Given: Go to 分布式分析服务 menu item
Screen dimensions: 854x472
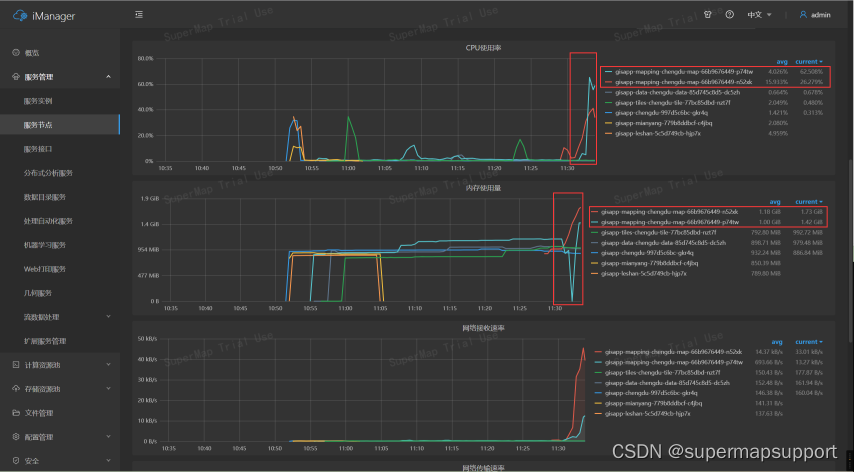Looking at the screenshot, I should click(x=48, y=173).
